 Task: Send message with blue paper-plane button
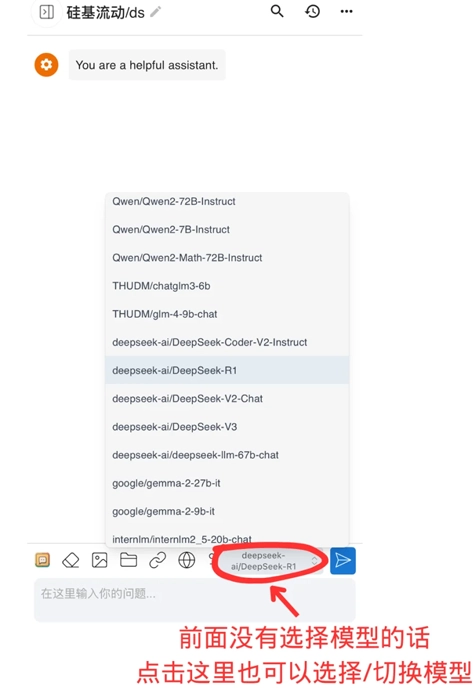343,561
